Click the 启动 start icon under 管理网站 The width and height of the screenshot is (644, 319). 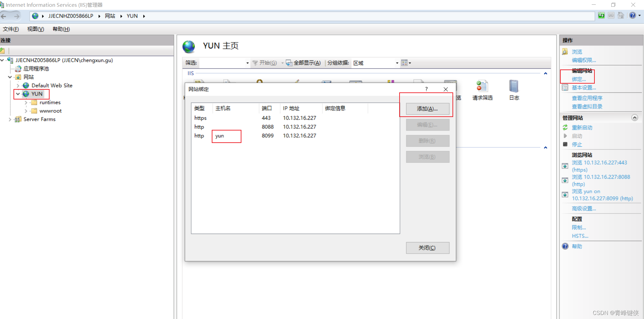565,136
